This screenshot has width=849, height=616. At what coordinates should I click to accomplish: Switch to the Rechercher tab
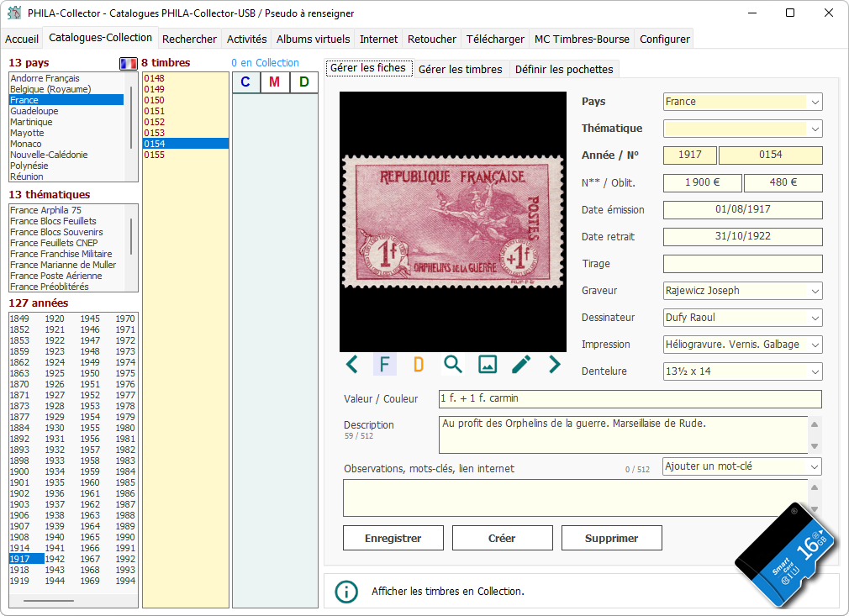(189, 39)
